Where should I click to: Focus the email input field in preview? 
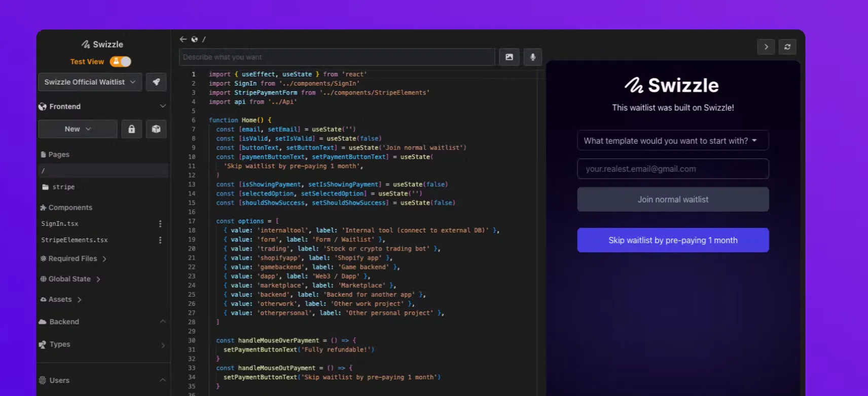click(x=673, y=169)
